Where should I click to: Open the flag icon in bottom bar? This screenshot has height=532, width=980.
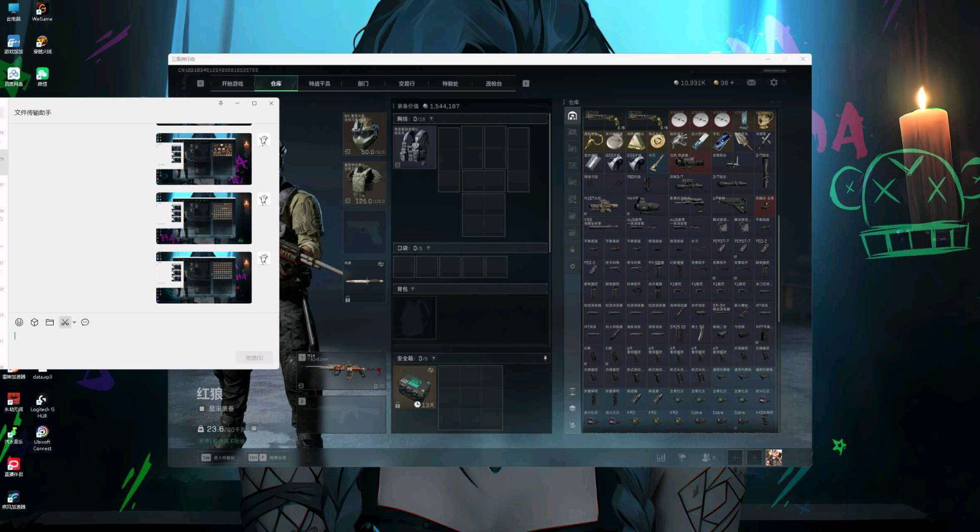point(682,458)
